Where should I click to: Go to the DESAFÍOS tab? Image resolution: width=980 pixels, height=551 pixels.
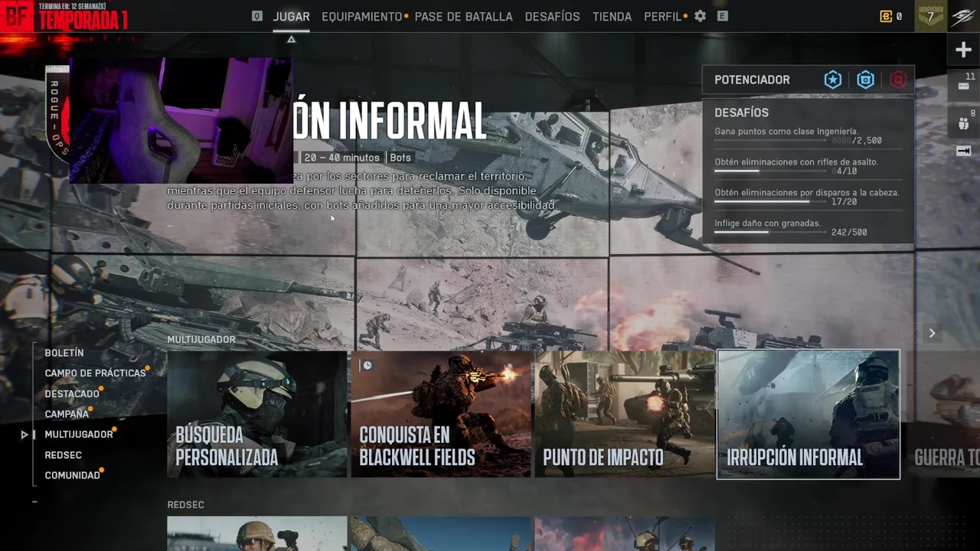click(x=553, y=16)
